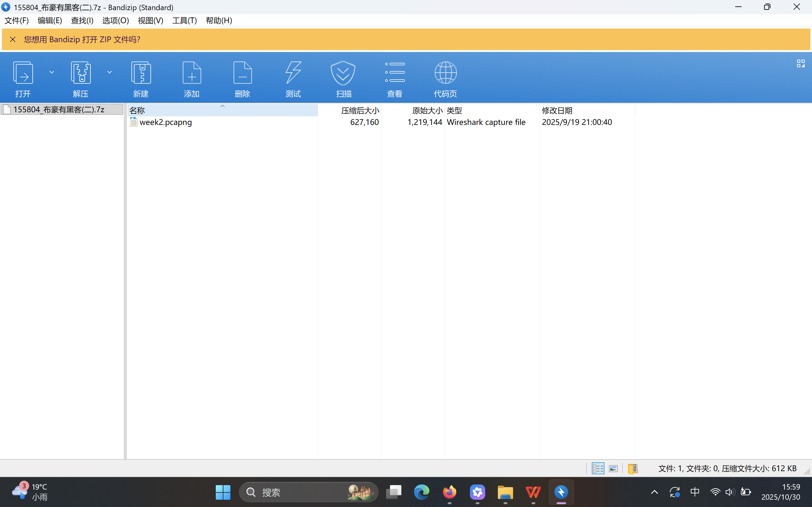Click the 删除 (Delete) toolbar icon
Image resolution: width=812 pixels, height=507 pixels.
coord(242,72)
